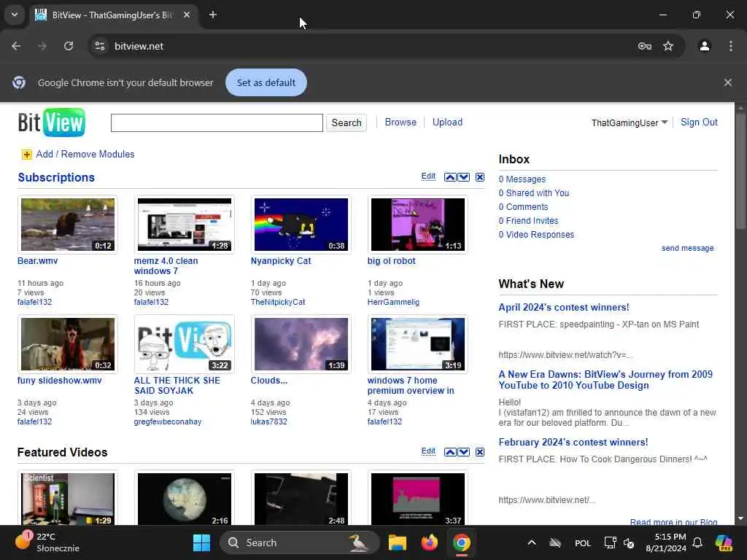Open memz 4.0 clean windows 7 title

pos(166,266)
